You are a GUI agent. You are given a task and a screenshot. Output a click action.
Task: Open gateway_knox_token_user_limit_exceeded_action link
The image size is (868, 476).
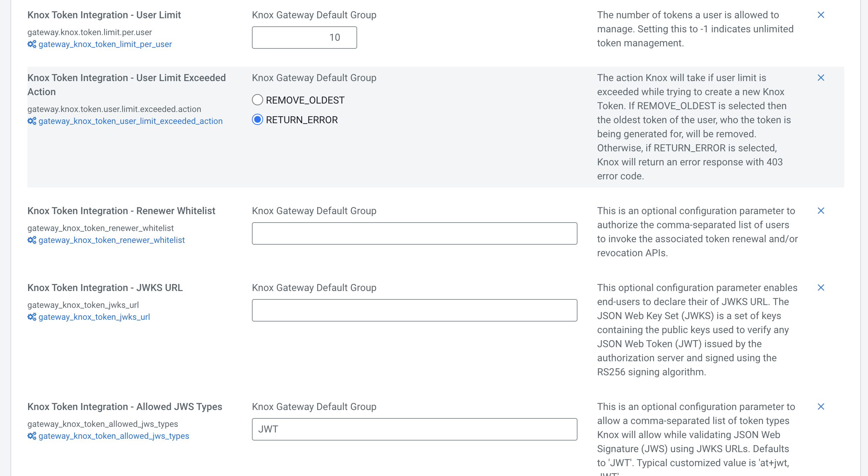coord(130,121)
